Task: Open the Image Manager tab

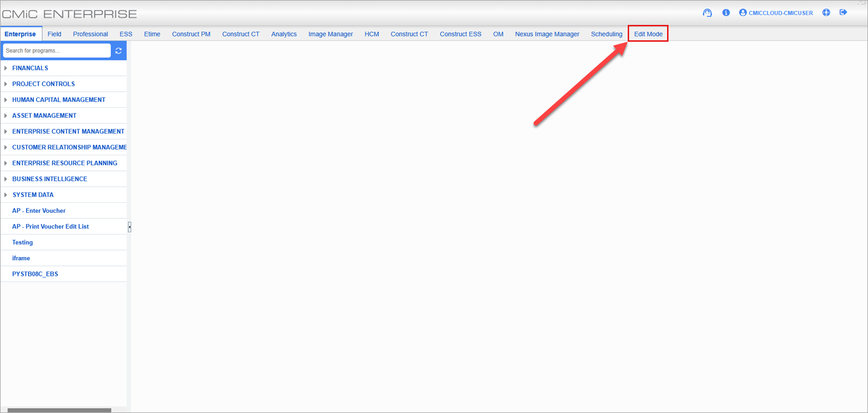Action: pos(331,34)
